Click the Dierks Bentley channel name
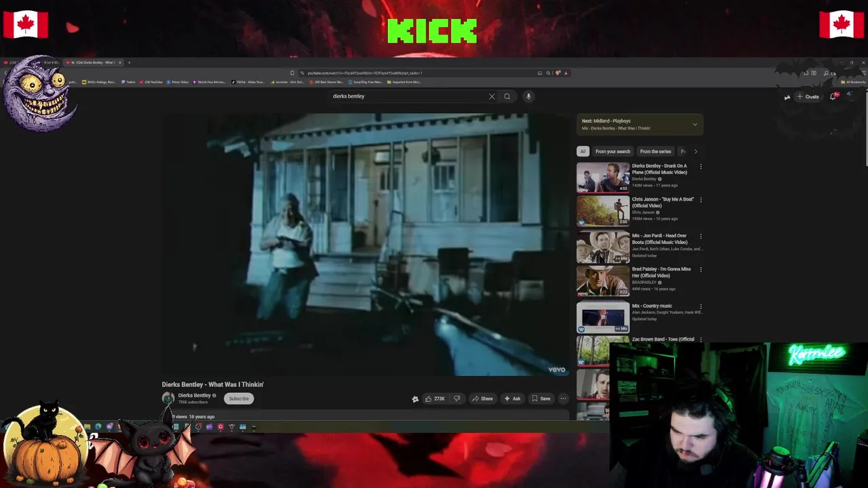 [x=194, y=395]
